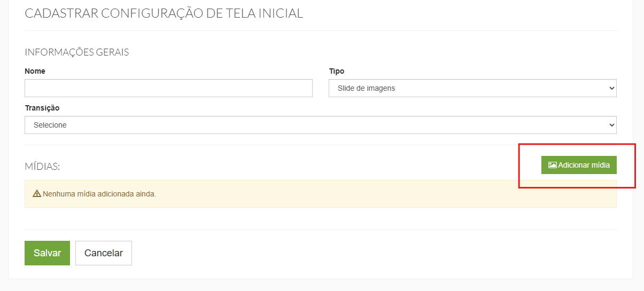Screen dimensions: 644x291
Task: Click the picture icon inside Adicionar mídia
Action: pyautogui.click(x=553, y=166)
